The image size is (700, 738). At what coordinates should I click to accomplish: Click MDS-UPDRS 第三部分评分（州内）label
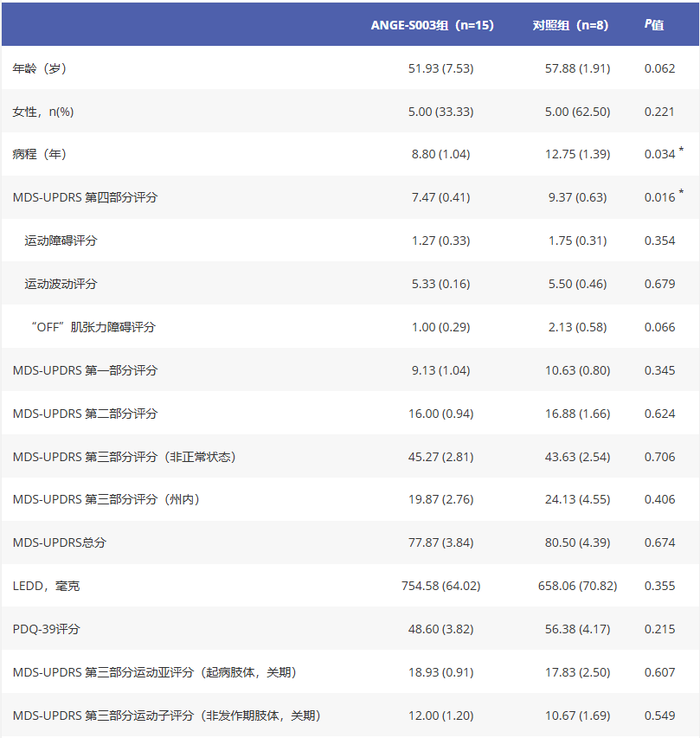click(106, 499)
